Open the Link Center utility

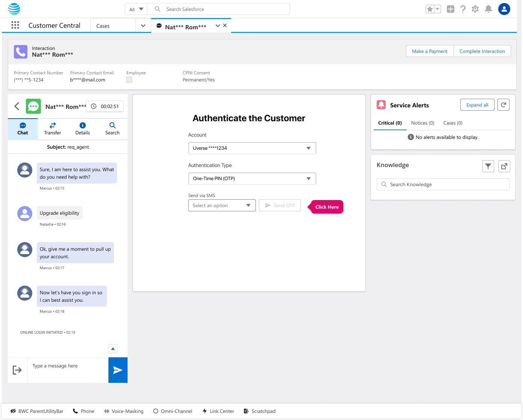(218, 411)
